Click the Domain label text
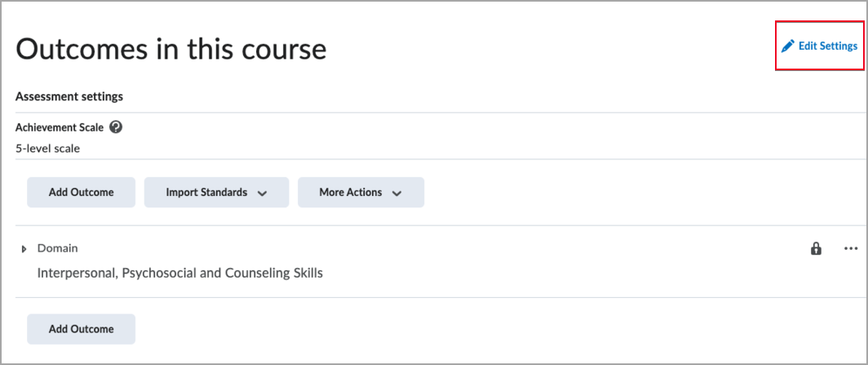Screen dimensions: 868x365 [57, 248]
